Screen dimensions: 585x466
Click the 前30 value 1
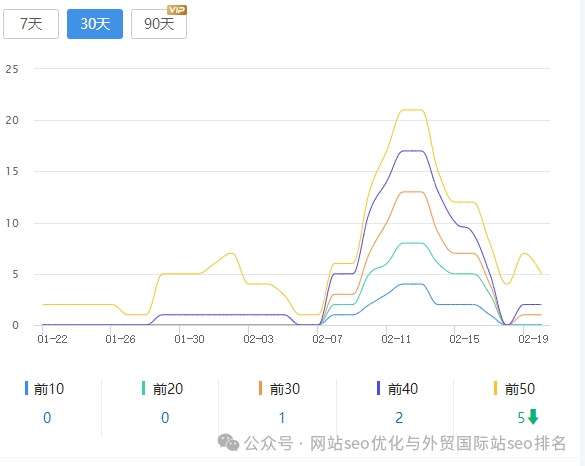282,418
